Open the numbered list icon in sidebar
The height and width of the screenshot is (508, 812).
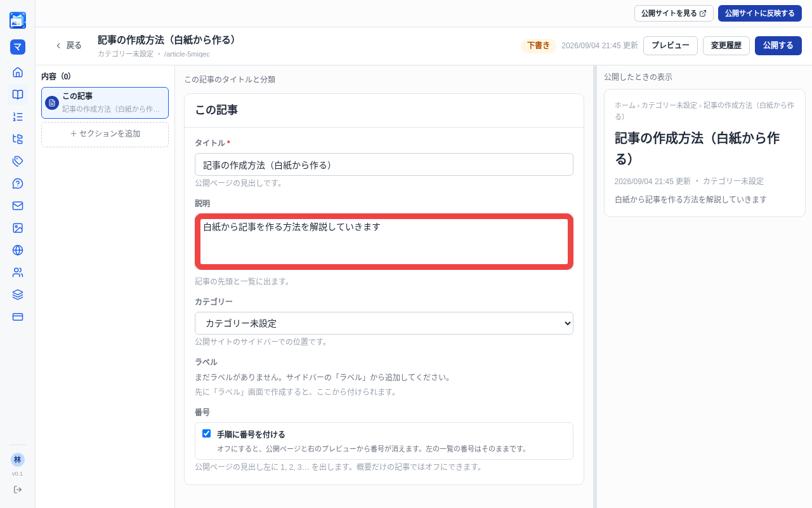click(18, 117)
